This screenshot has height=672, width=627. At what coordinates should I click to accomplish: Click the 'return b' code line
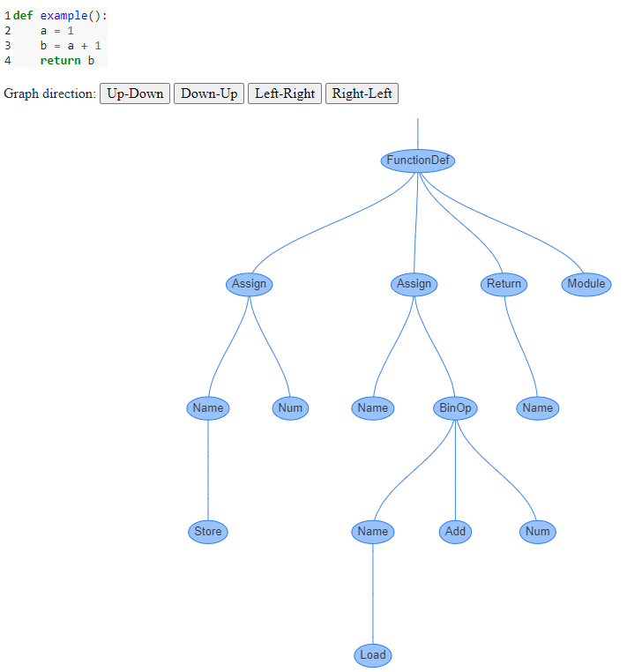(x=67, y=60)
